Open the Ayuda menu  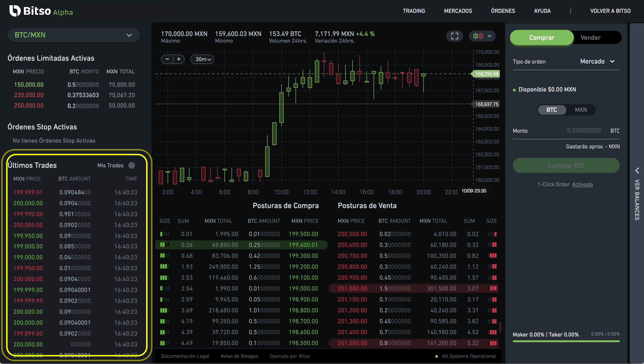(x=542, y=11)
